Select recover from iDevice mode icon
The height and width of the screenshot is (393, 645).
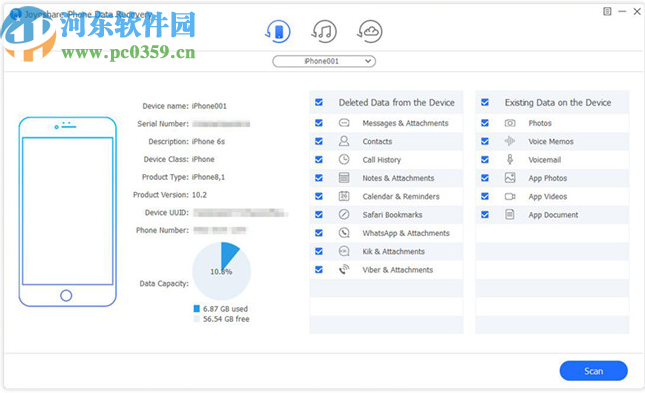278,31
